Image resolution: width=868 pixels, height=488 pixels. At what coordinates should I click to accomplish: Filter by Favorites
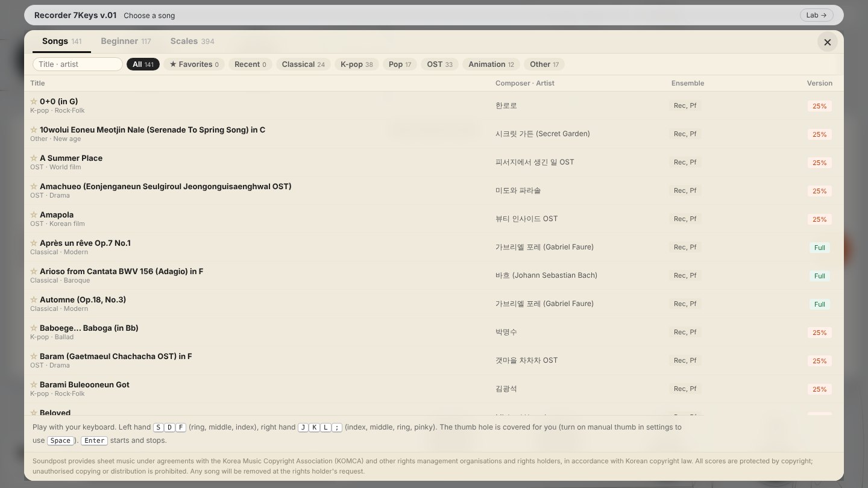(x=194, y=64)
